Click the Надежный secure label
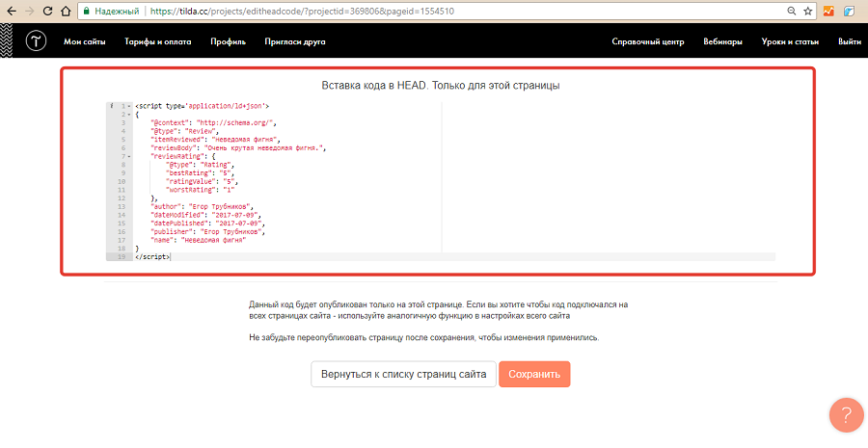This screenshot has height=448, width=868. pyautogui.click(x=118, y=11)
